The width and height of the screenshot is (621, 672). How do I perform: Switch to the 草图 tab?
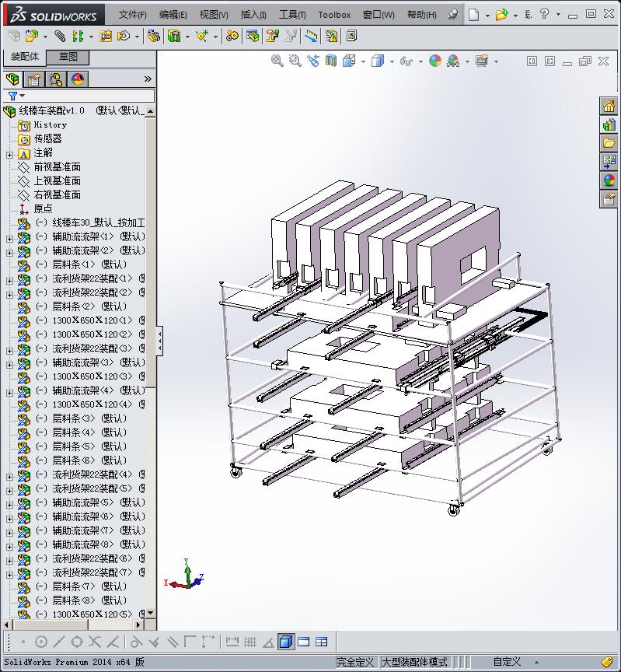point(68,57)
